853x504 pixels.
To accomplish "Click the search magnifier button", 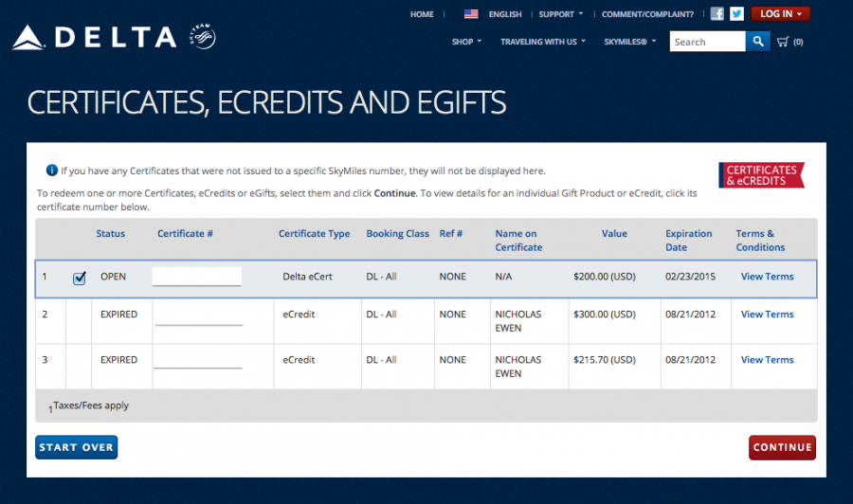I will click(x=758, y=42).
